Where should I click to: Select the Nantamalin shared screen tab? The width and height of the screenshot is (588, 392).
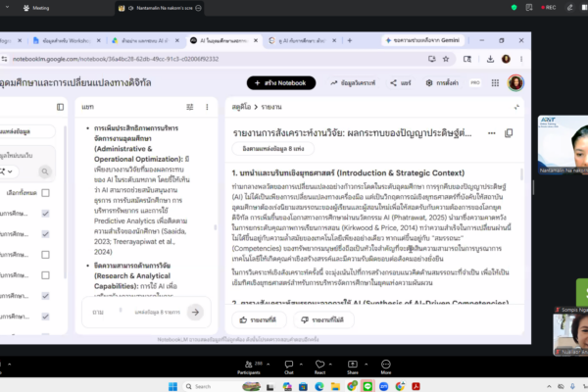[160, 8]
